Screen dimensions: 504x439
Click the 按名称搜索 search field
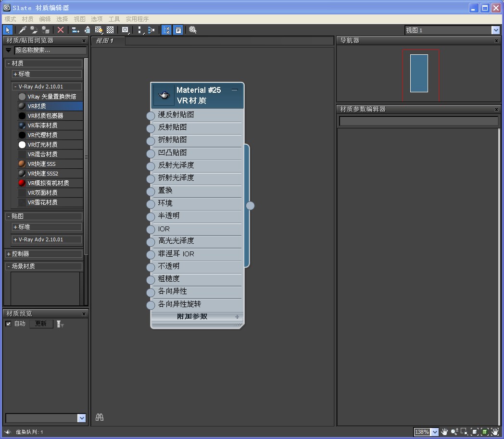tap(50, 50)
